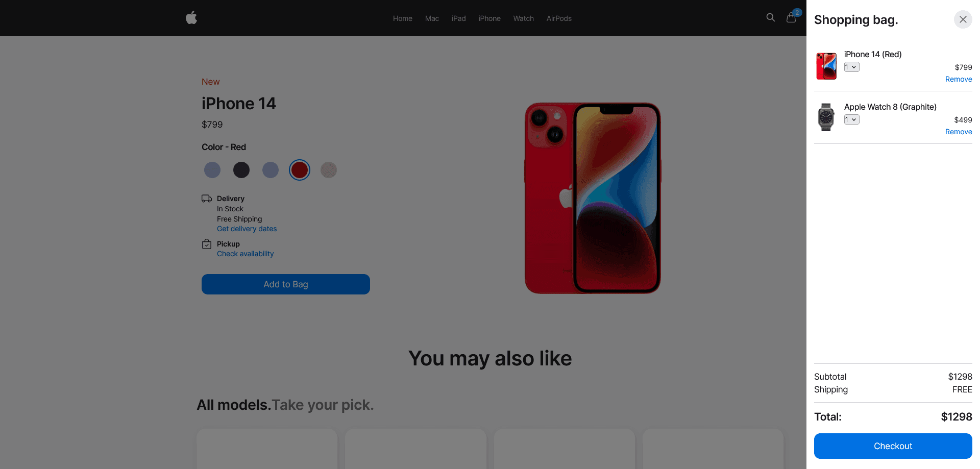Remove iPhone 14 (Red) from bag
980x469 pixels.
tap(959, 79)
